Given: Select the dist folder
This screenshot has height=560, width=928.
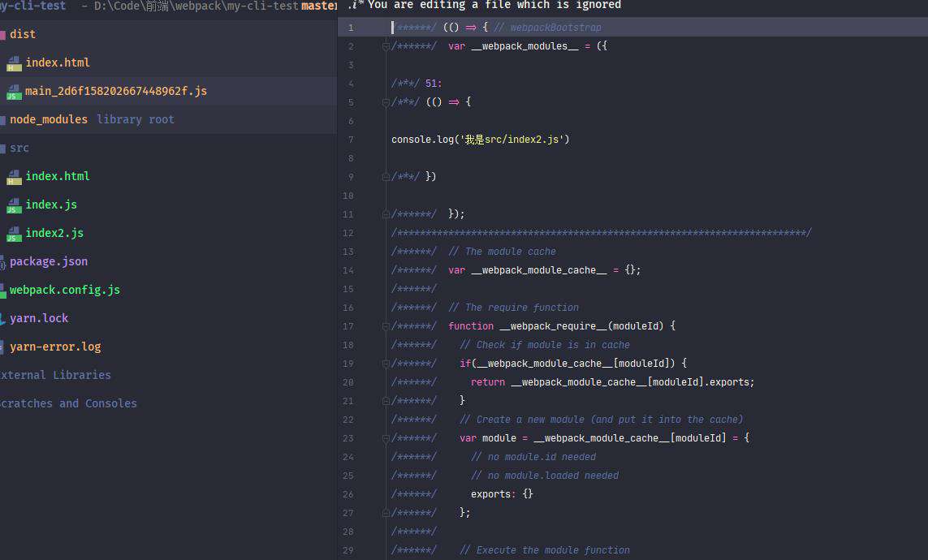Looking at the screenshot, I should (x=23, y=34).
